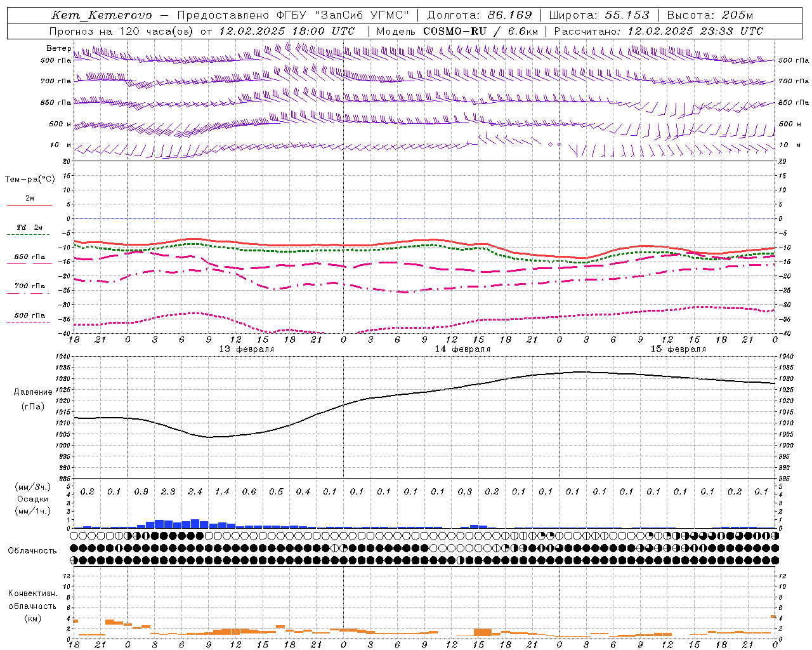Click the 'Модель COSMO-RU / 6.6км' text

457,31
